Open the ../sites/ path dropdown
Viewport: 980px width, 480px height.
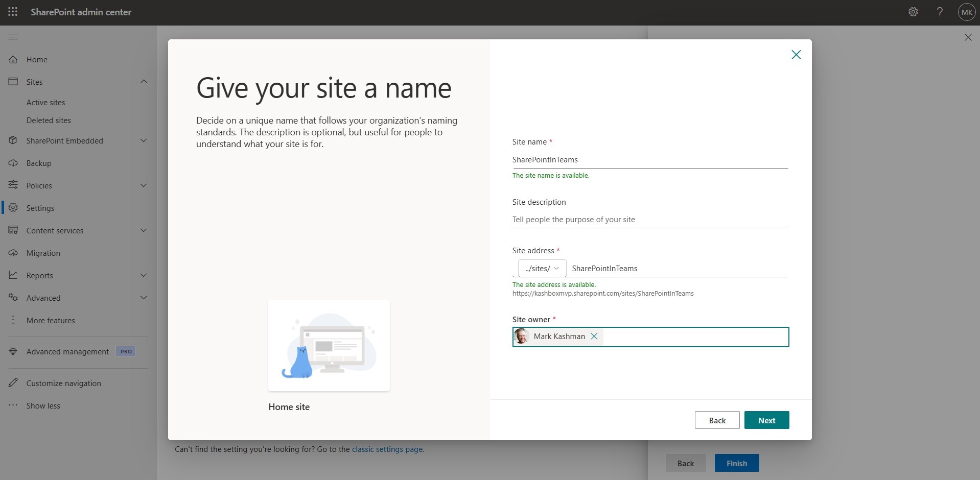click(x=542, y=268)
